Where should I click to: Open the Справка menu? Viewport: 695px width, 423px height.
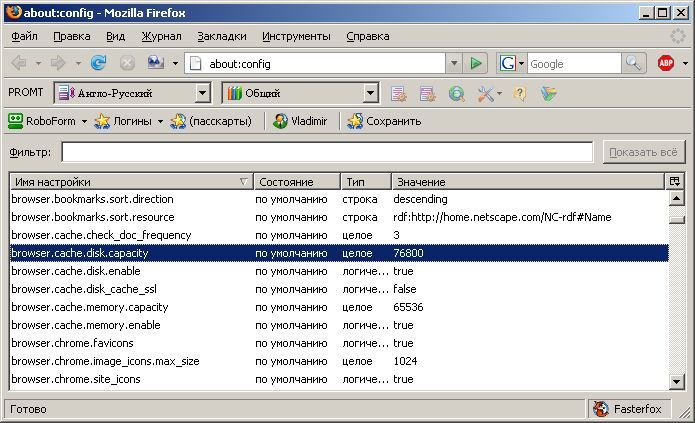367,36
